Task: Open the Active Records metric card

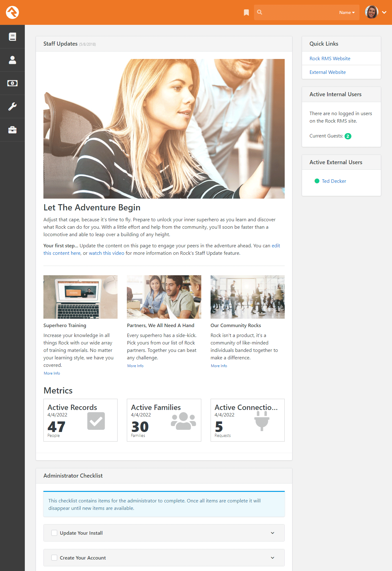Action: pos(80,420)
